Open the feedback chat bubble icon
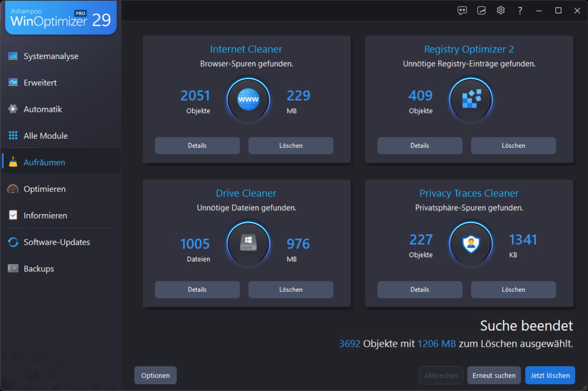 click(x=462, y=11)
